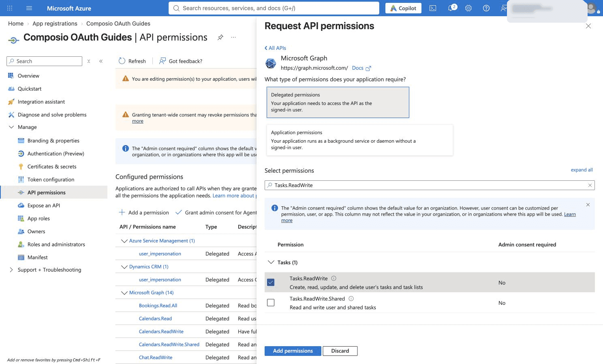This screenshot has height=364, width=603.
Task: Uncheck the Tasks.ReadWrite permission checkbox
Action: (271, 282)
